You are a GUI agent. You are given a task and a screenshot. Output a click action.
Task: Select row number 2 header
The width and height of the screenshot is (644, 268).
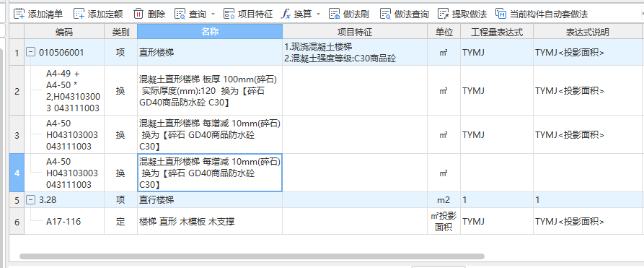click(17, 90)
